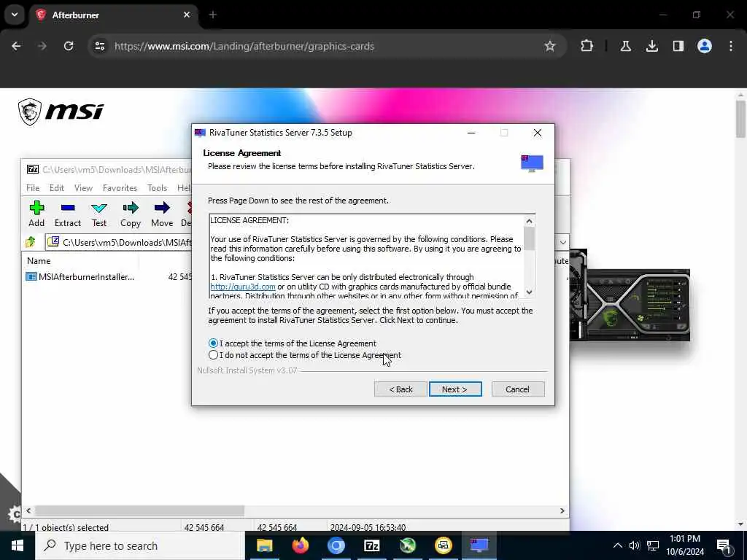This screenshot has width=747, height=560.
Task: Open Chrome three-dot menu
Action: [x=731, y=46]
